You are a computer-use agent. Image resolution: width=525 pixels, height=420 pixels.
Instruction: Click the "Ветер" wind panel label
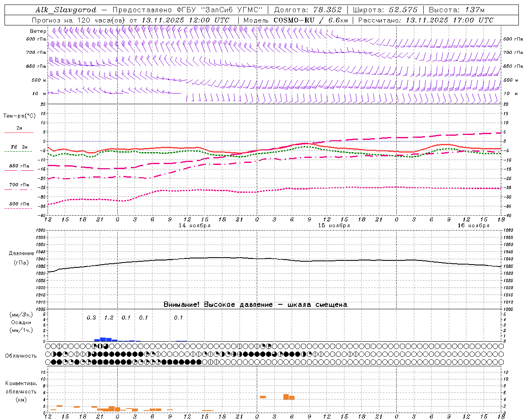(38, 31)
